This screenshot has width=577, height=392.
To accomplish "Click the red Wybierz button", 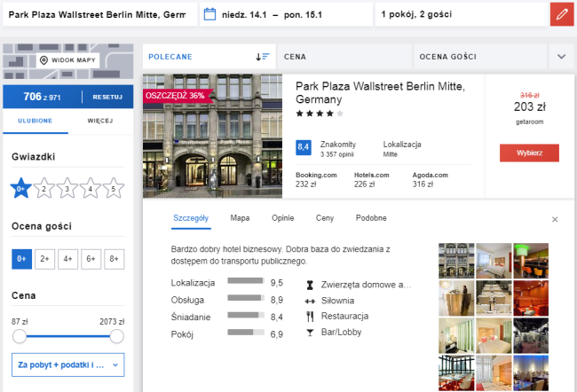I will tap(529, 153).
